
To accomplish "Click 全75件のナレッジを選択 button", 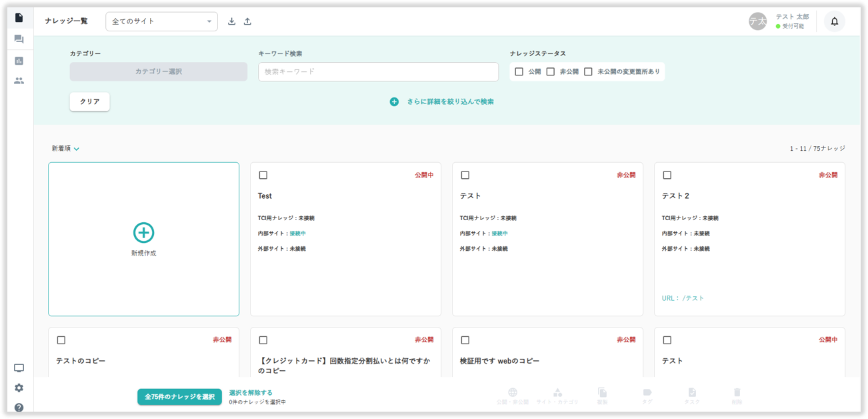I will (179, 397).
